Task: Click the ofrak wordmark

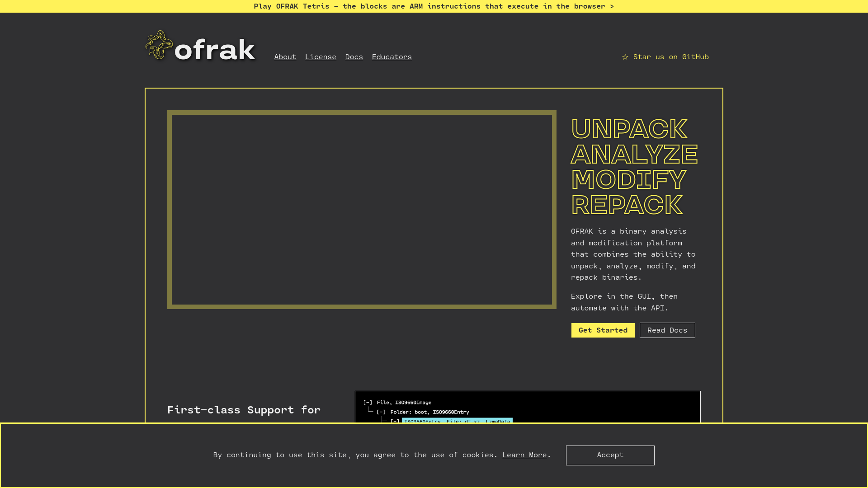Action: pyautogui.click(x=215, y=50)
